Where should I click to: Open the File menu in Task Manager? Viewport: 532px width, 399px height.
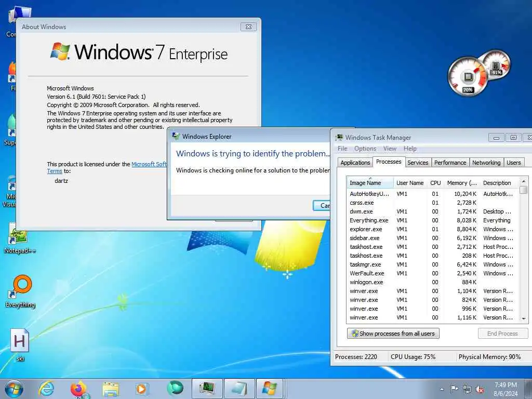(342, 149)
